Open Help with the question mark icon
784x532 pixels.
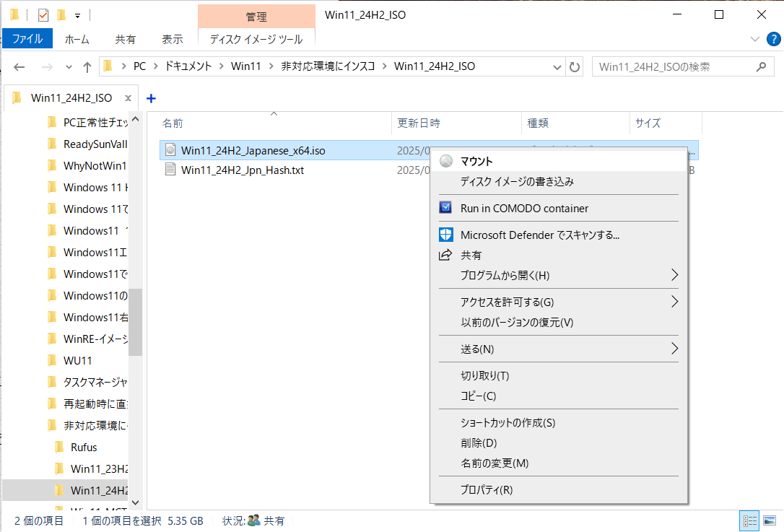pyautogui.click(x=773, y=39)
